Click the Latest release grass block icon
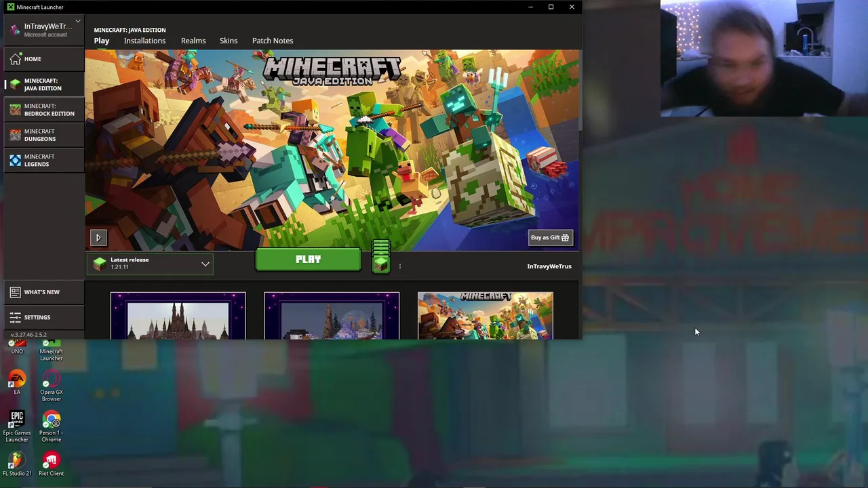Image resolution: width=868 pixels, height=488 pixels. pos(100,264)
